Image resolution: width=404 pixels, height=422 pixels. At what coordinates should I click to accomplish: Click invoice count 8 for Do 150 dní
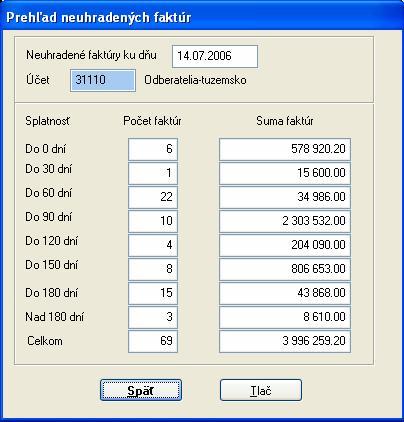tap(153, 269)
